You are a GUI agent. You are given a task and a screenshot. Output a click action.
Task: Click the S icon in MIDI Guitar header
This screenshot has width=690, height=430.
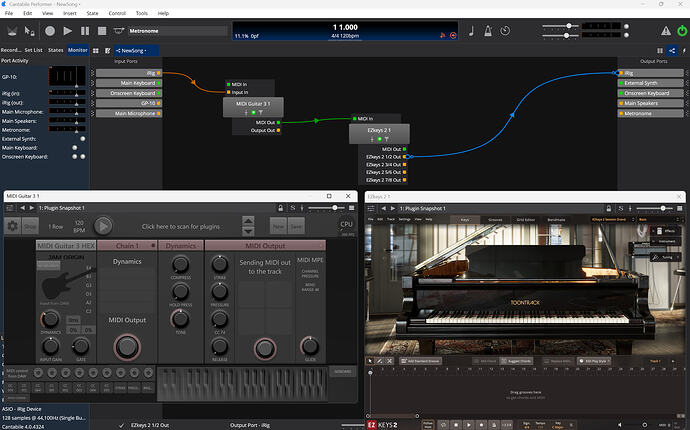click(293, 208)
